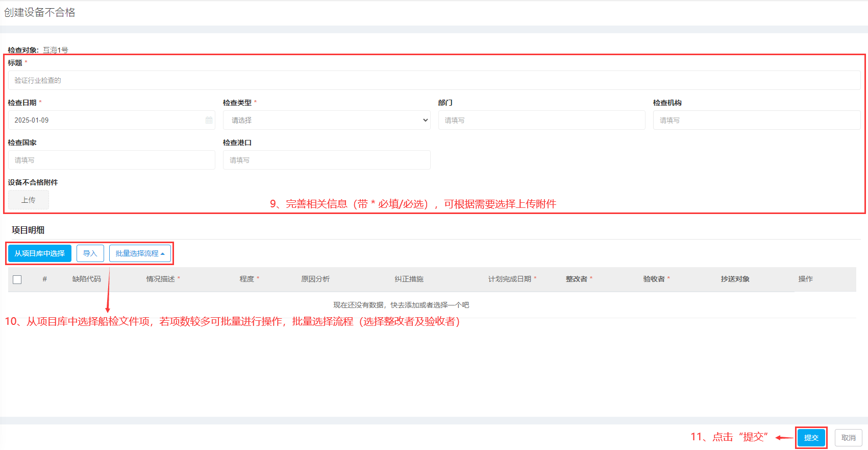Cancel with the 取消 button
This screenshot has width=868, height=450.
(849, 438)
